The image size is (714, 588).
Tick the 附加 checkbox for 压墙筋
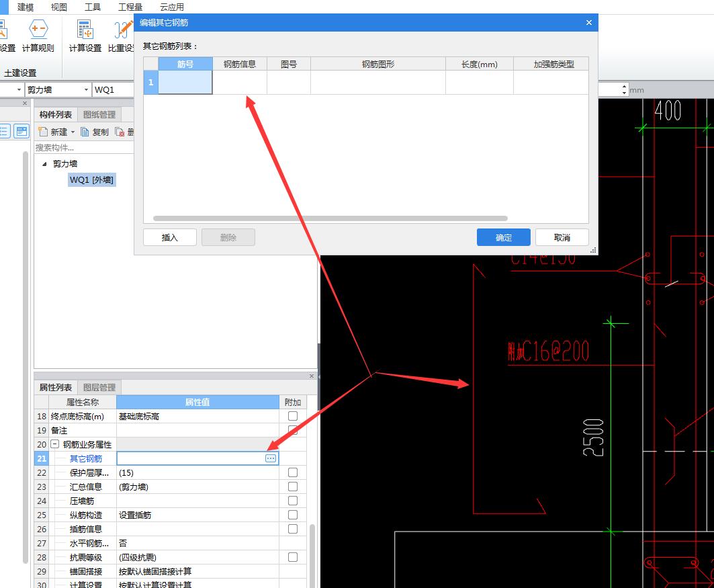click(x=293, y=501)
